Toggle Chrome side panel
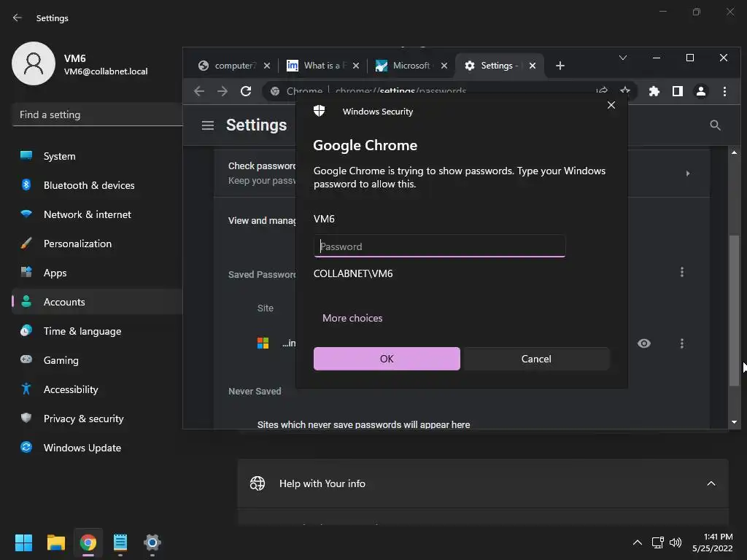 (678, 91)
